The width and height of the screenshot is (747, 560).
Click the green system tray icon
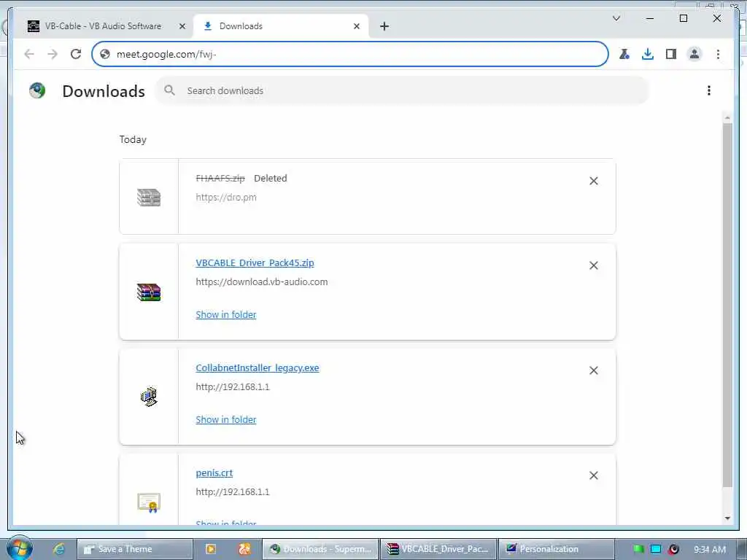pyautogui.click(x=639, y=549)
